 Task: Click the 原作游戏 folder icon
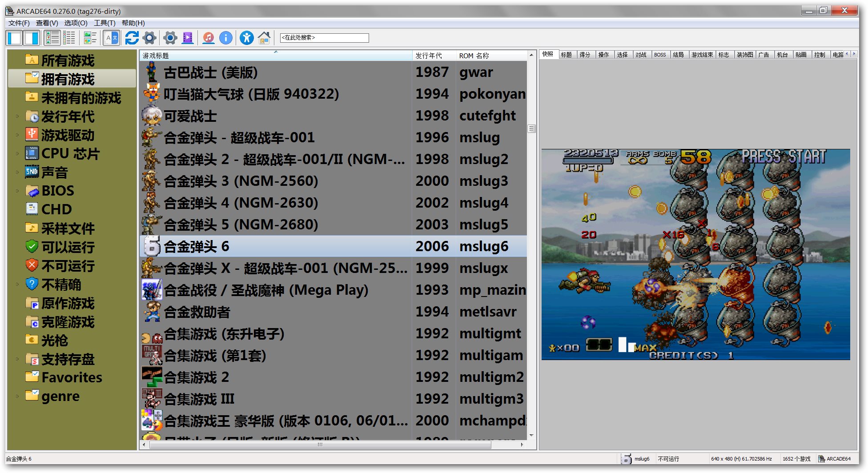32,303
